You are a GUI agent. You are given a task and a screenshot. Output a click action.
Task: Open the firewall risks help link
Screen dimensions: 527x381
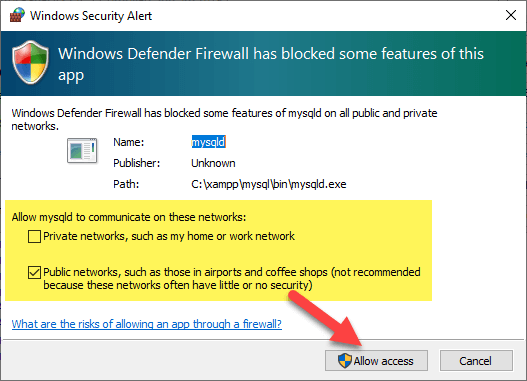(x=147, y=324)
